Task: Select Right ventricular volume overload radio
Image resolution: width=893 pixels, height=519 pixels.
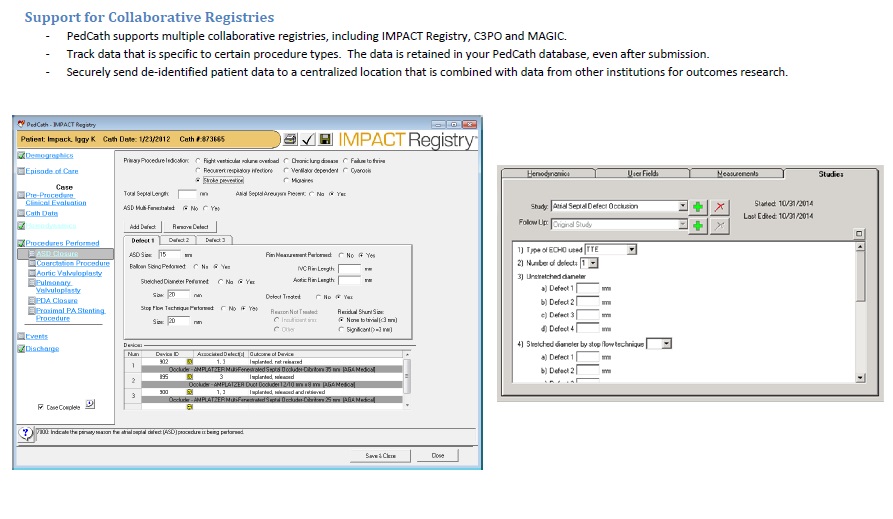Action: coord(198,161)
